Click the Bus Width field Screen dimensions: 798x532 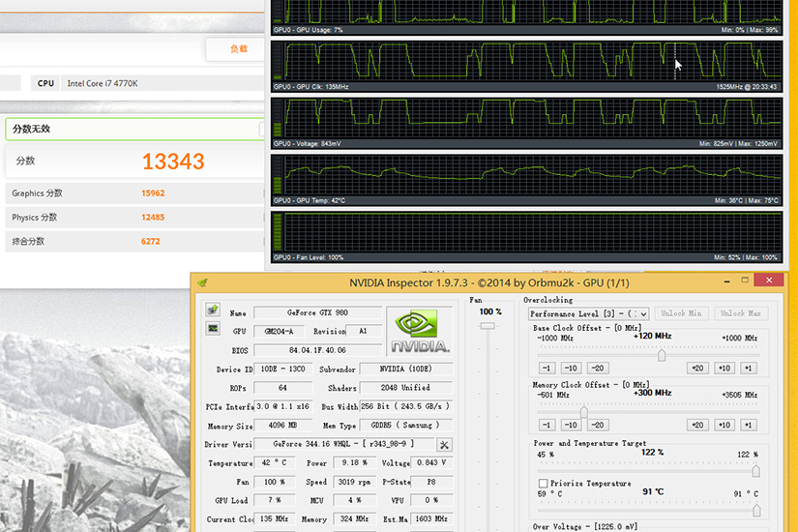click(x=405, y=406)
